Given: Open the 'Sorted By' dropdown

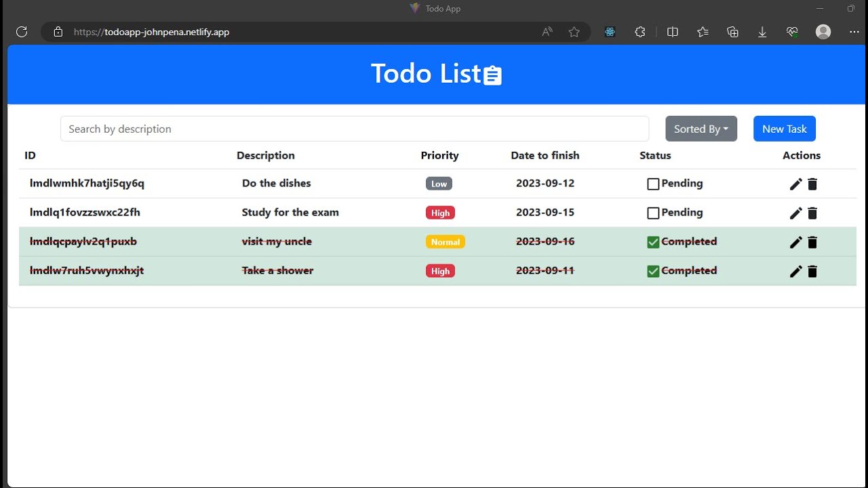Looking at the screenshot, I should pyautogui.click(x=701, y=129).
